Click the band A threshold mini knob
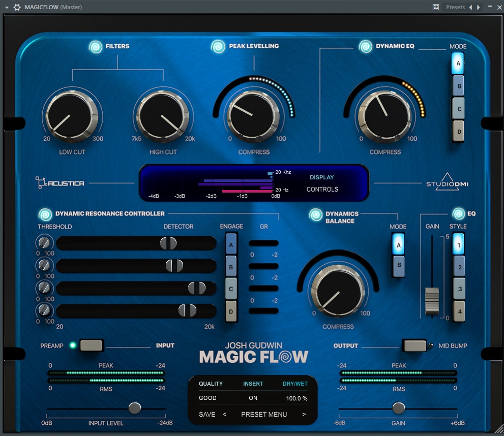The image size is (504, 436). coord(44,242)
